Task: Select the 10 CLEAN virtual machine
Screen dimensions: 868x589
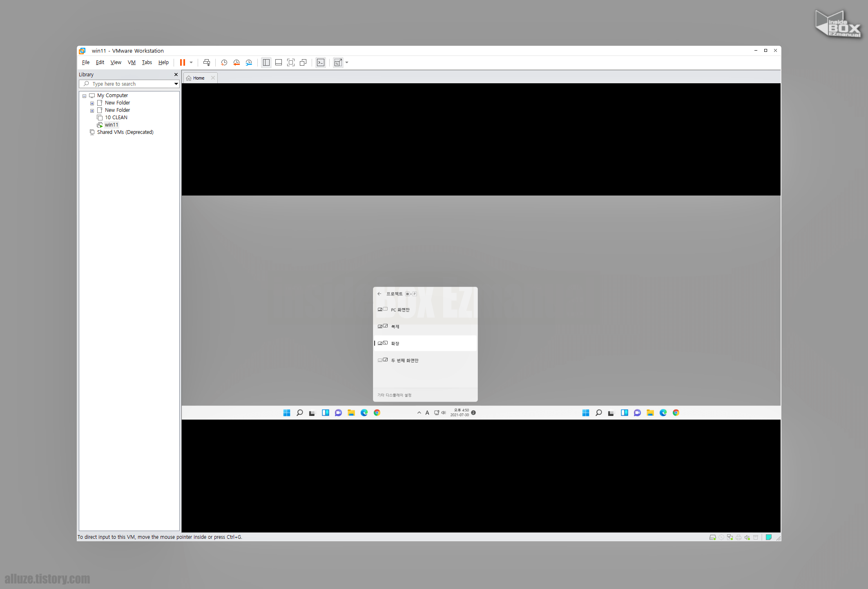Action: click(116, 118)
